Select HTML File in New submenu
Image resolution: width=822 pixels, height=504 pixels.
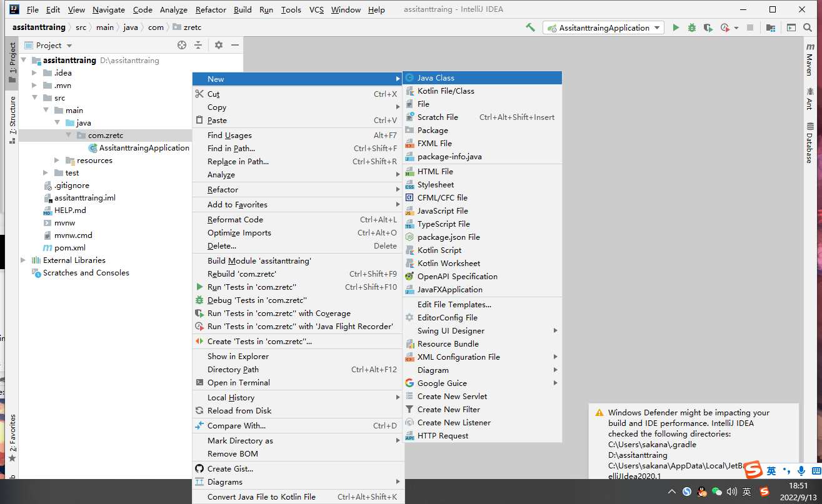pos(482,172)
